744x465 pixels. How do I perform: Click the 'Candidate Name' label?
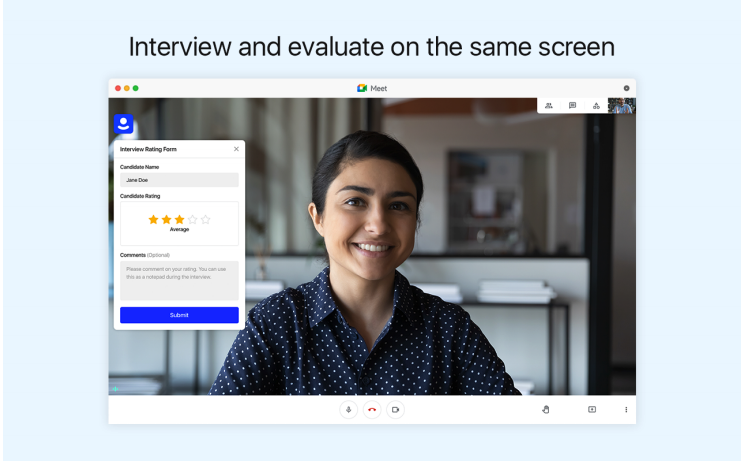point(140,167)
